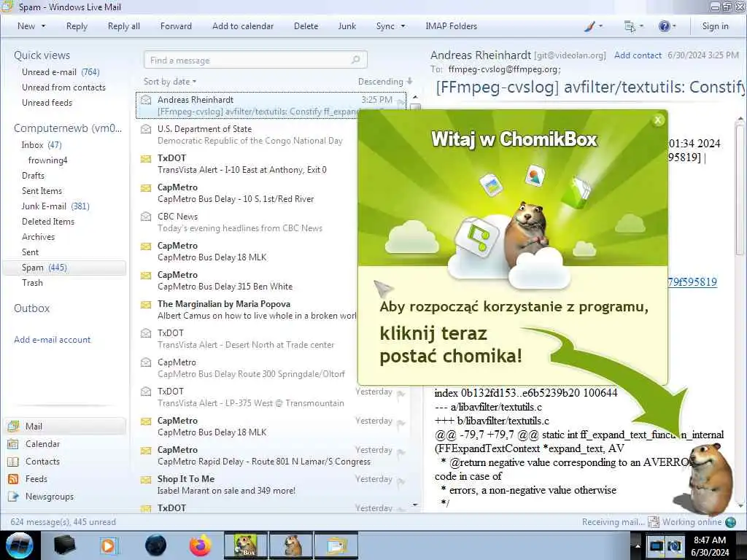Open the Contacts section icon
The image size is (747, 560).
(x=13, y=462)
